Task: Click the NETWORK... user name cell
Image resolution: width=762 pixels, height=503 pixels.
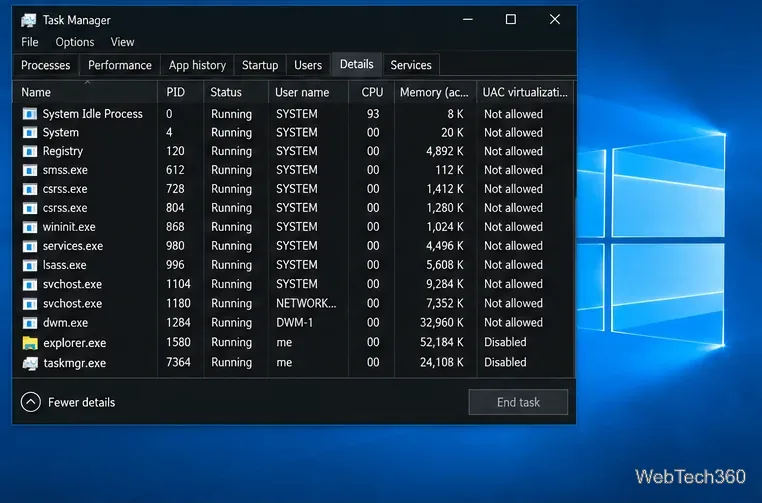Action: tap(306, 303)
